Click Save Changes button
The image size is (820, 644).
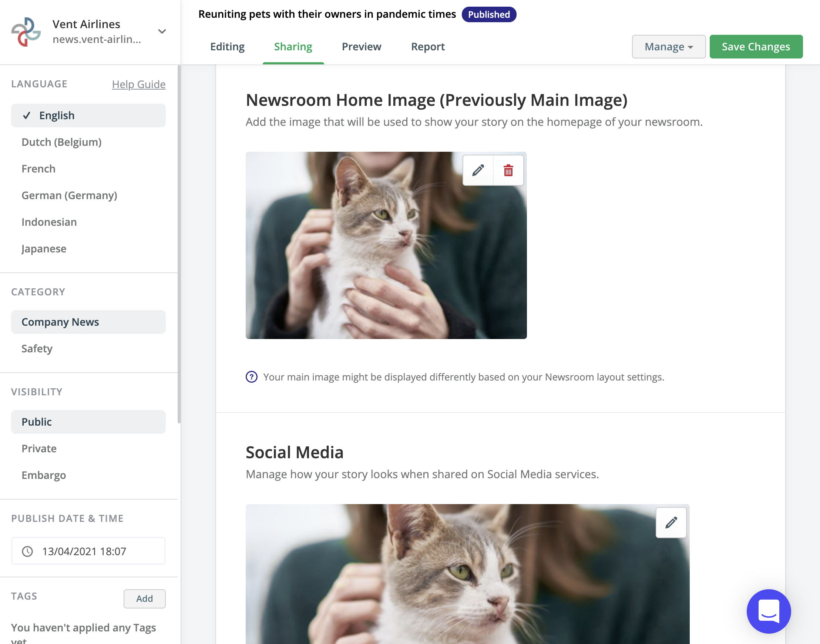pos(756,47)
